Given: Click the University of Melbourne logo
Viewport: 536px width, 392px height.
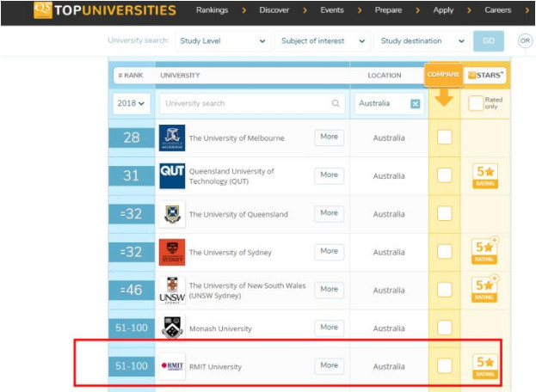Looking at the screenshot, I should (172, 138).
